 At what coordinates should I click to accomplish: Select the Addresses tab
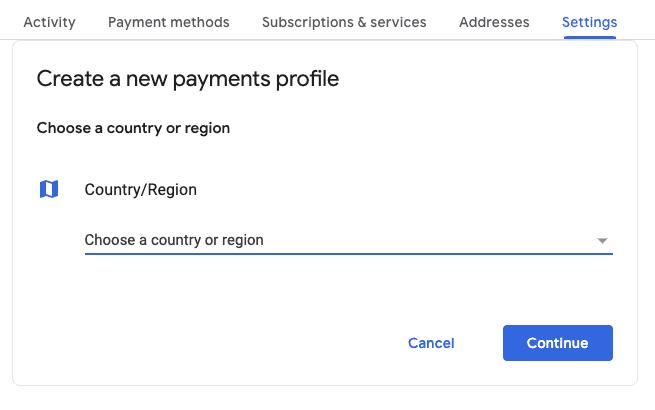pyautogui.click(x=494, y=22)
